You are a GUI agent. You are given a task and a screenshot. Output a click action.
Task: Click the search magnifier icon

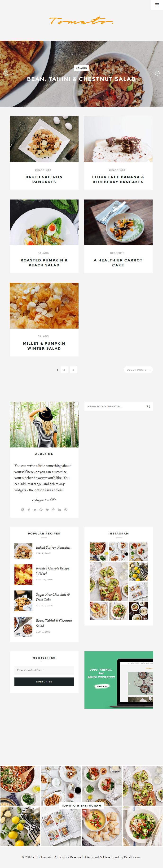pyautogui.click(x=149, y=406)
